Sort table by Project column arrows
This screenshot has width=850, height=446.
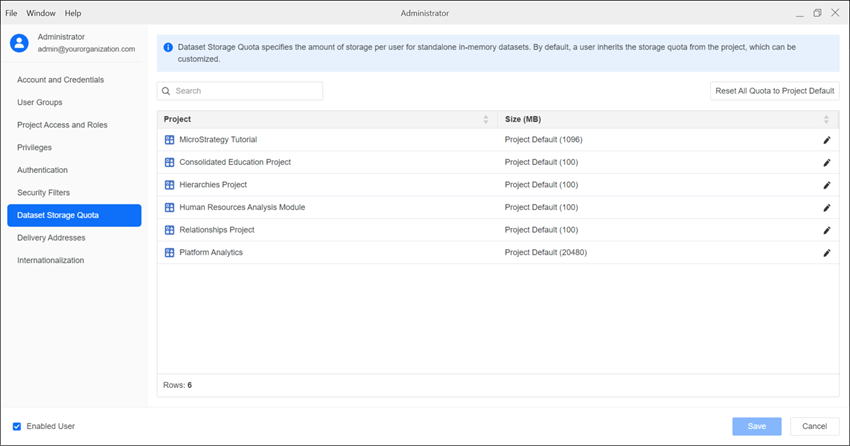(486, 119)
